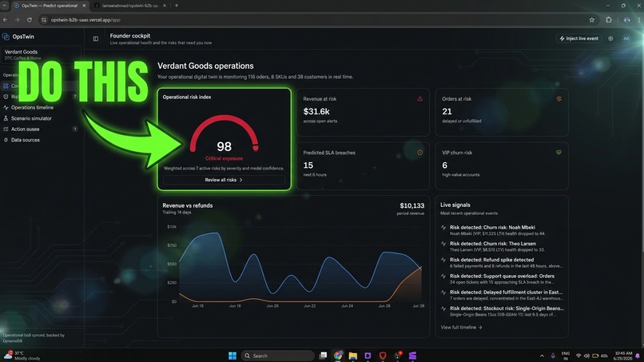Viewport: 644px width, 362px height.
Task: Click Review all risks button
Action: click(x=224, y=180)
